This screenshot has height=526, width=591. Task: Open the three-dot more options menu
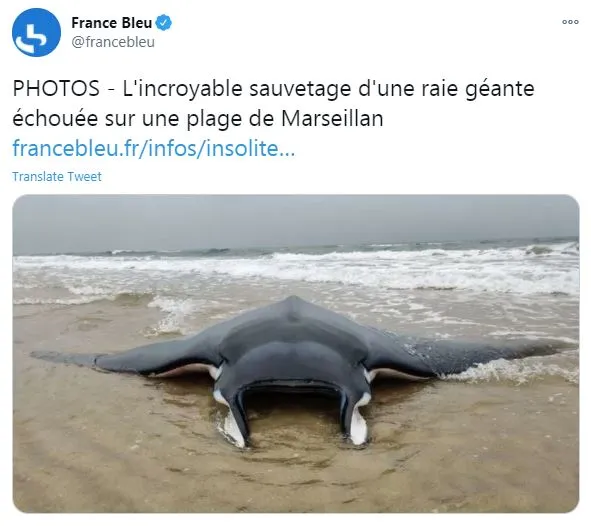[x=570, y=22]
